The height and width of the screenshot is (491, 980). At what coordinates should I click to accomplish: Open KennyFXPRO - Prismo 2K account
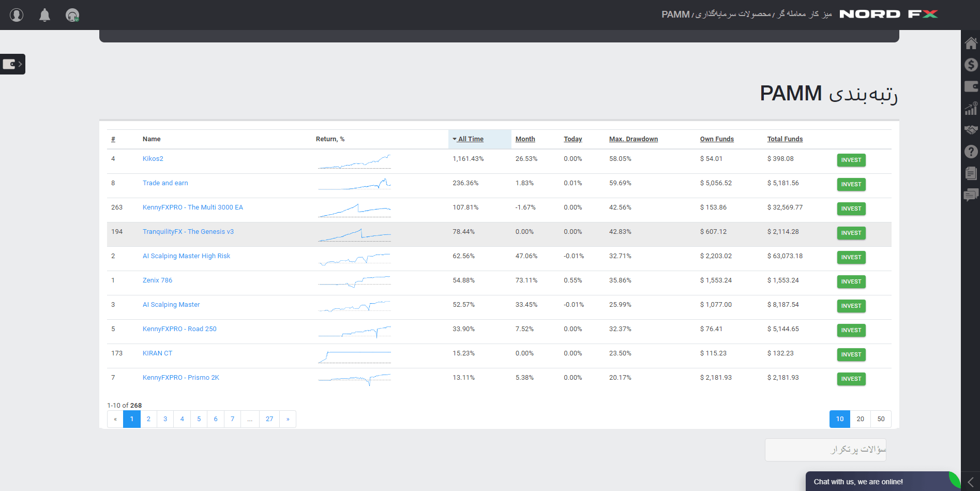181,378
